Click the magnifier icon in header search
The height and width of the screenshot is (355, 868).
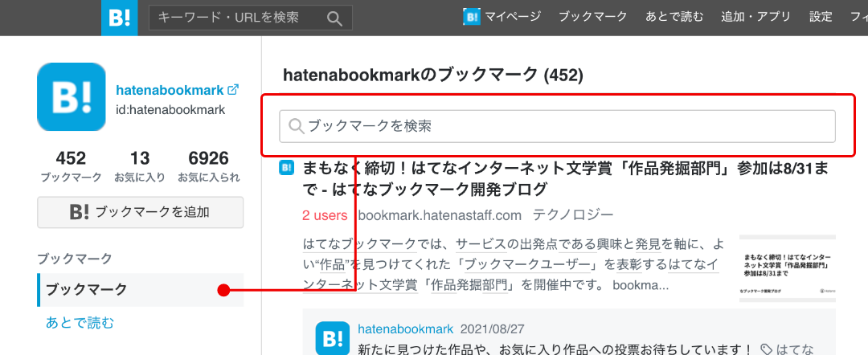pyautogui.click(x=334, y=18)
